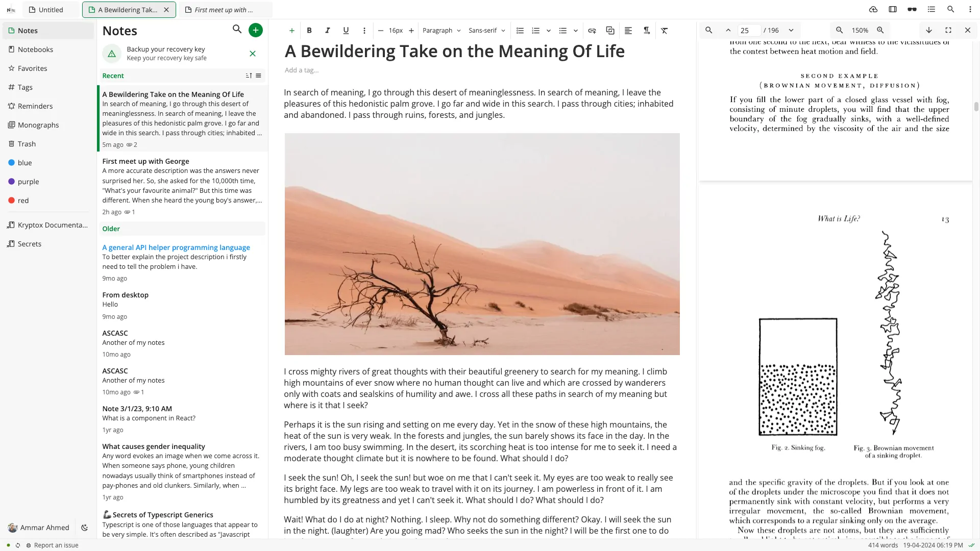
Task: Click the list layout icon beside Recent
Action: point(259,76)
